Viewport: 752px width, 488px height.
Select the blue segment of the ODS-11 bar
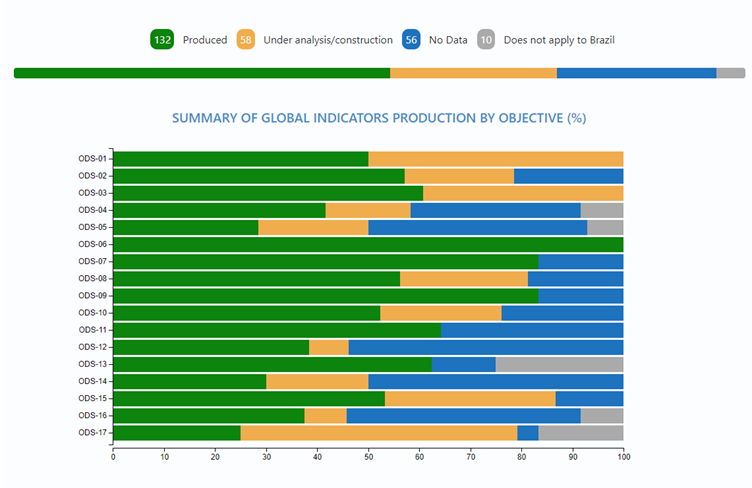pos(532,330)
